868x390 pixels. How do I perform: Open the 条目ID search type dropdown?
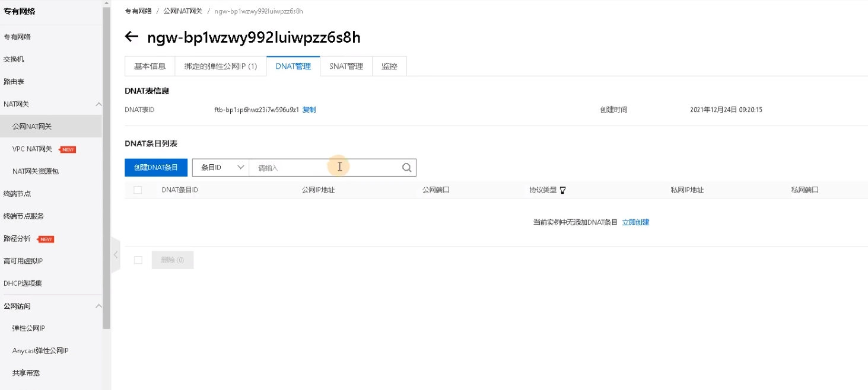[x=220, y=167]
